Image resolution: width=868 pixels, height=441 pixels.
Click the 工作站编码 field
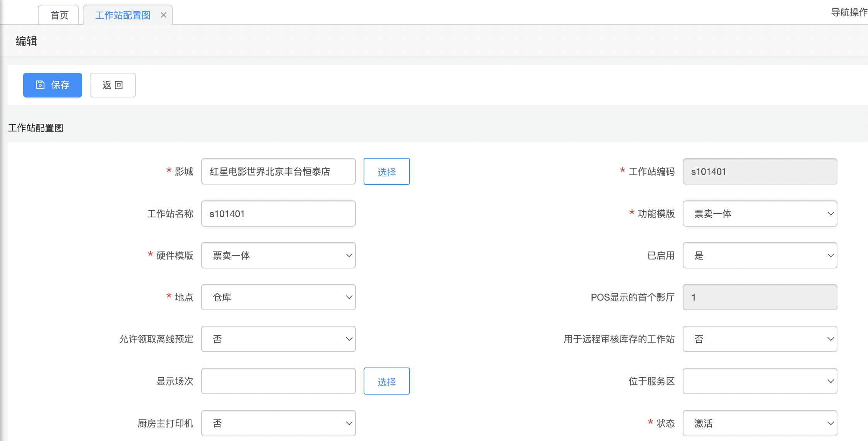(x=760, y=171)
